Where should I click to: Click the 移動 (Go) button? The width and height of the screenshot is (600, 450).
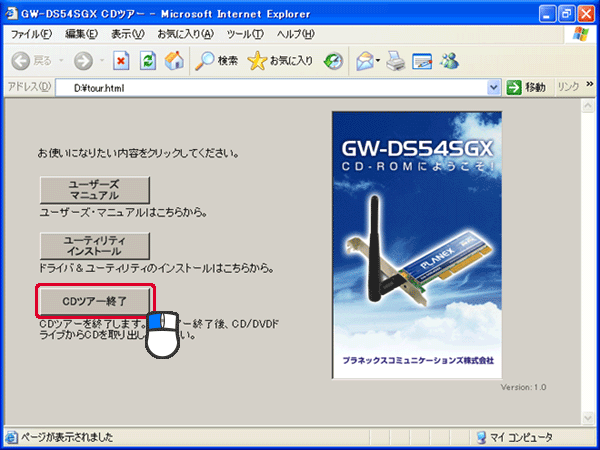pos(527,87)
